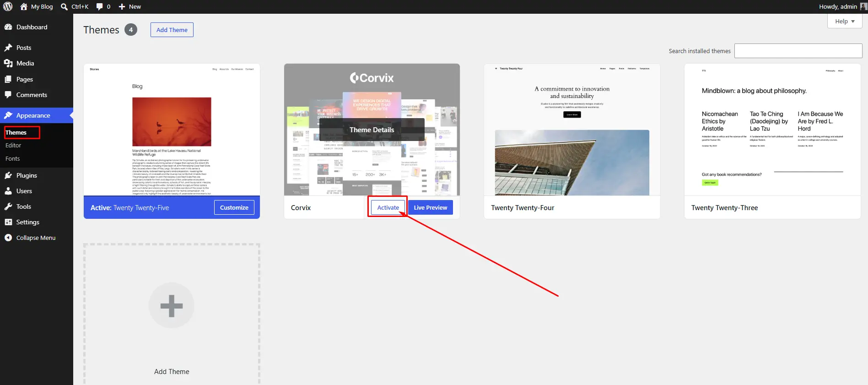
Task: Expand the Help dropdown
Action: (845, 21)
